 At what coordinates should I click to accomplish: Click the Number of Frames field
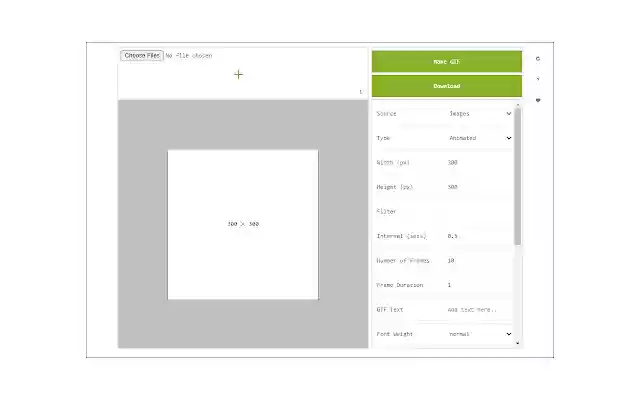480,260
